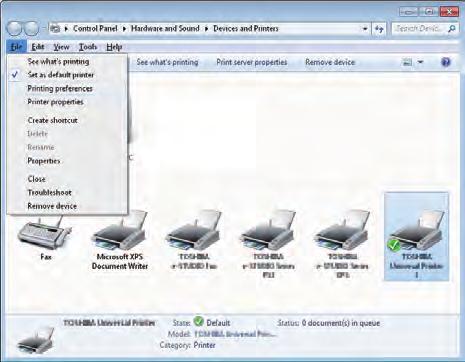Click Control Panel in address breadcrumb
This screenshot has width=465, height=362.
[95, 29]
